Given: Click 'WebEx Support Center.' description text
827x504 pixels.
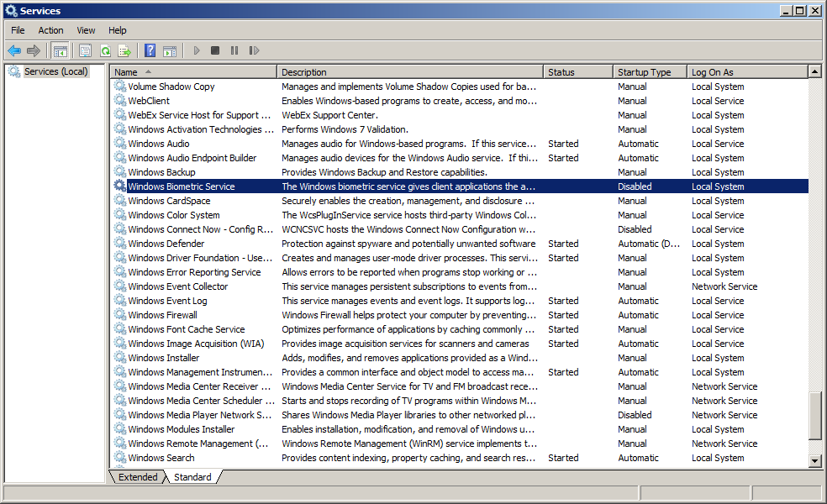Looking at the screenshot, I should [329, 115].
